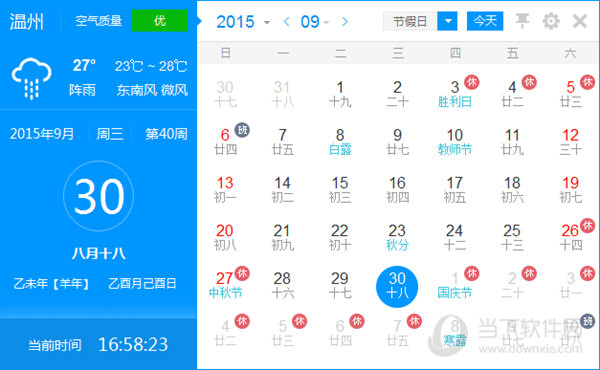The image size is (600, 370).
Task: Click the 节假日 holiday selector field
Action: tap(410, 21)
